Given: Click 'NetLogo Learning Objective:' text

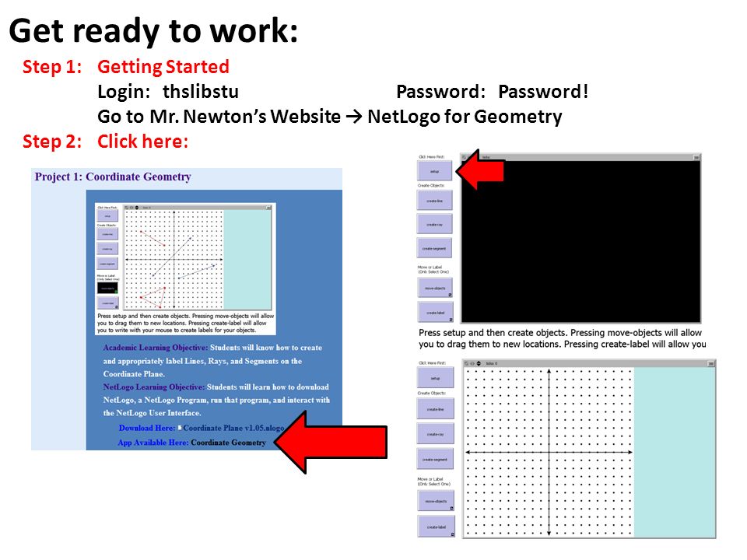Looking at the screenshot, I should point(154,387).
